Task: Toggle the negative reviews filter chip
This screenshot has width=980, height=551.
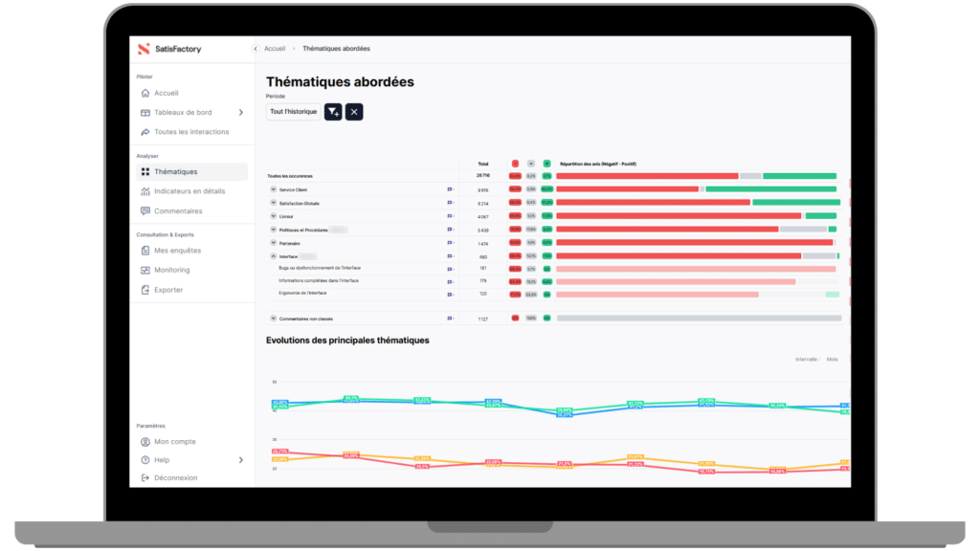Action: coord(516,163)
